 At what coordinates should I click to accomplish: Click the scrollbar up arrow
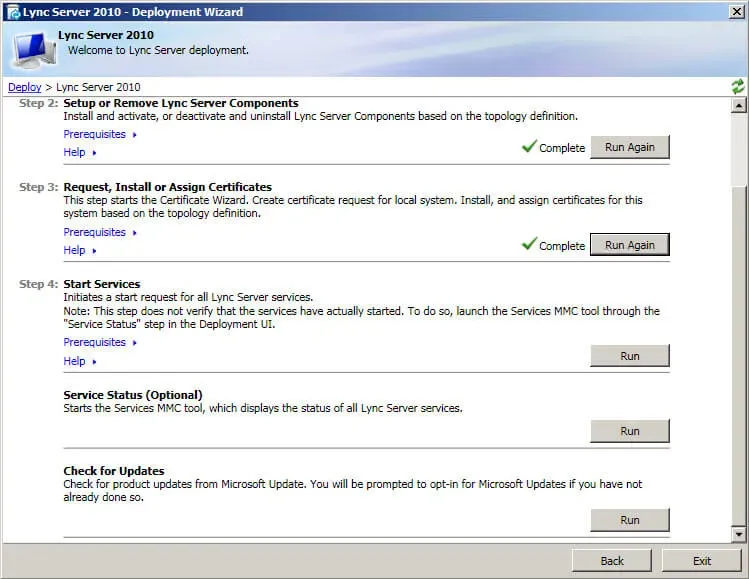point(738,105)
